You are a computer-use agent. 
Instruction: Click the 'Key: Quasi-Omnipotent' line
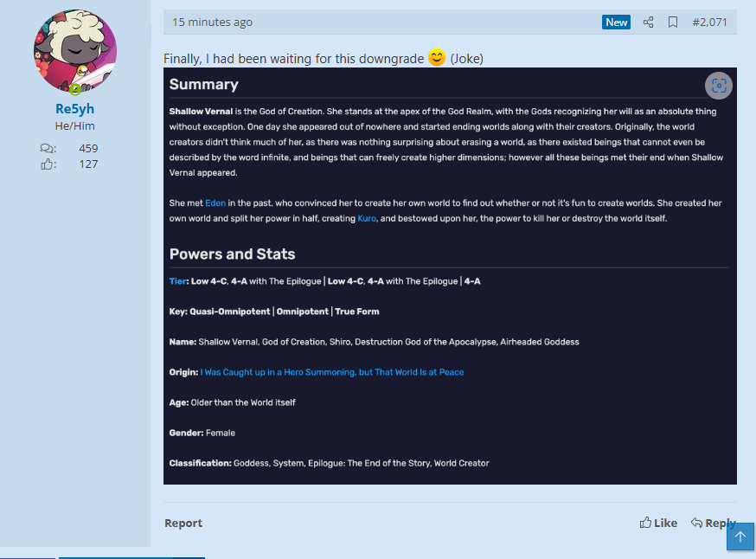(274, 312)
